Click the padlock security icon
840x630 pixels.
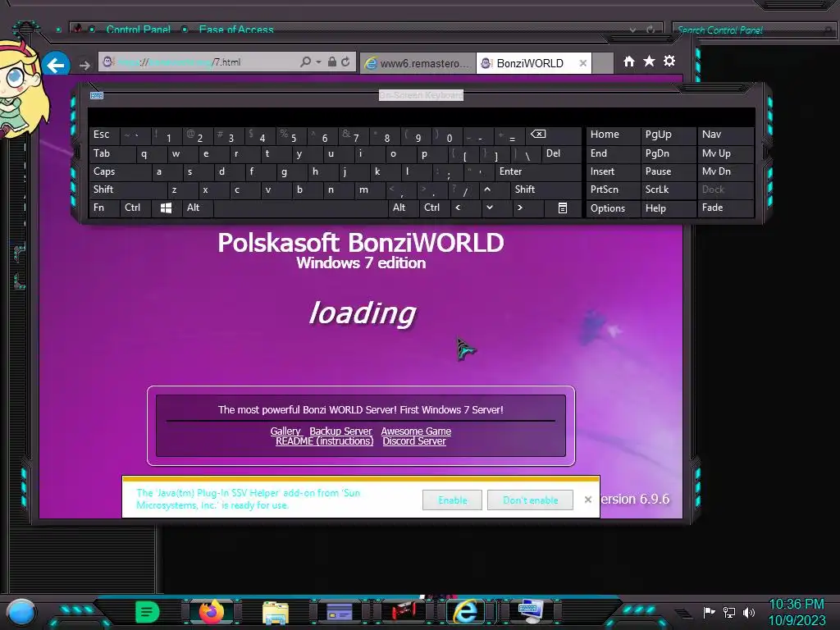pyautogui.click(x=332, y=62)
